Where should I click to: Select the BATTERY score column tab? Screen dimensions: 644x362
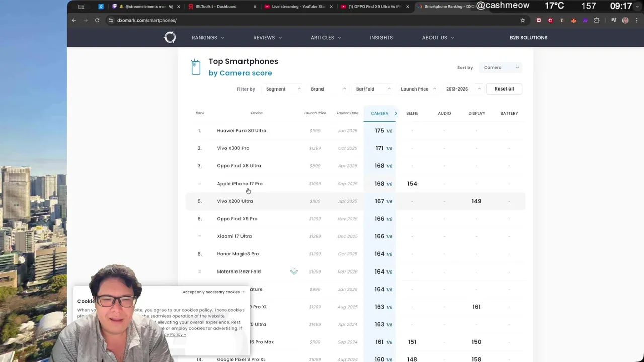[x=509, y=113]
